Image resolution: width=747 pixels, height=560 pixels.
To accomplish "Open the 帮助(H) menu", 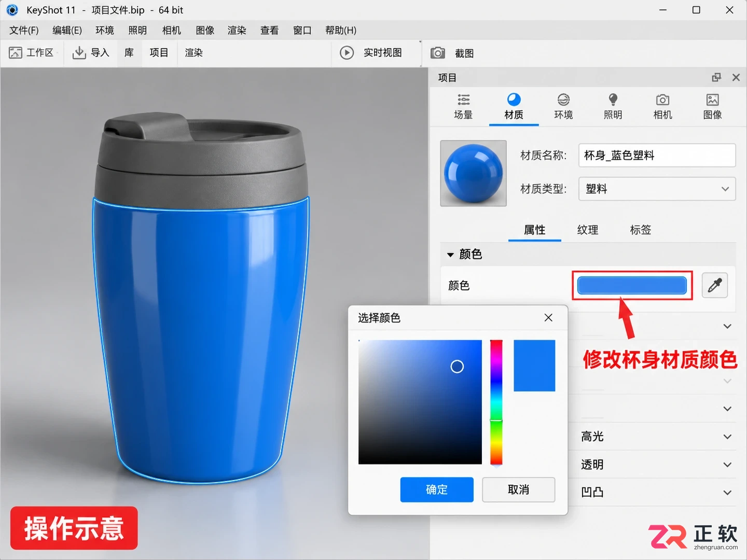I will [x=341, y=30].
